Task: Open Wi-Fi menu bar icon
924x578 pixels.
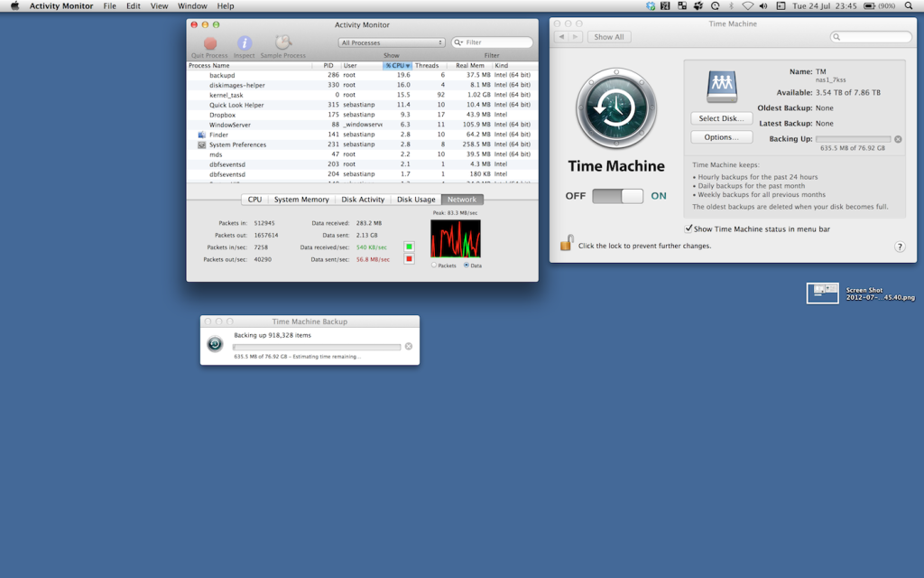Action: (x=748, y=6)
